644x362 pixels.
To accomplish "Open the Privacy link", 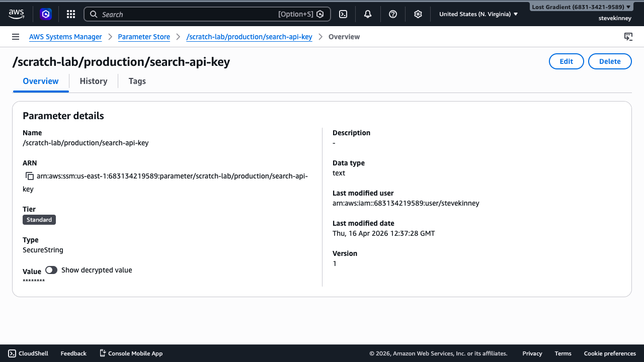I will (532, 353).
